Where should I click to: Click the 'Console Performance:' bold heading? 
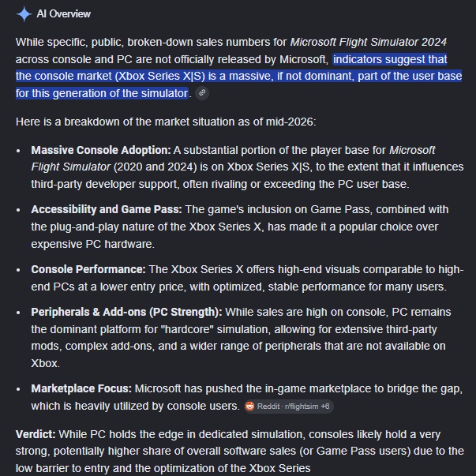[x=88, y=269]
